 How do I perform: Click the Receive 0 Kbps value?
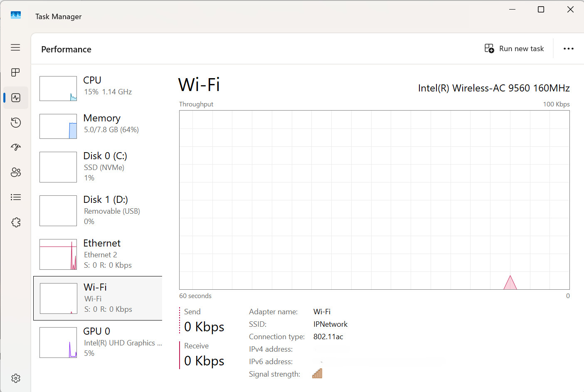(204, 361)
